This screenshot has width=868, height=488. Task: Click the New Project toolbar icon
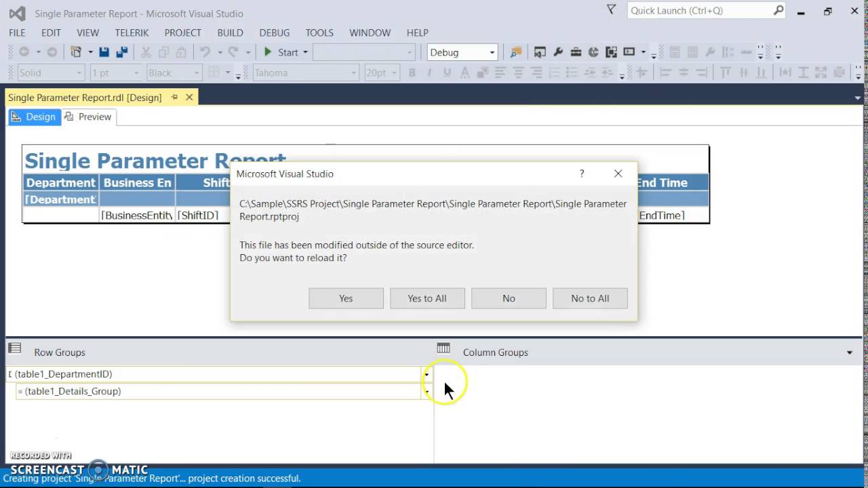tap(76, 52)
